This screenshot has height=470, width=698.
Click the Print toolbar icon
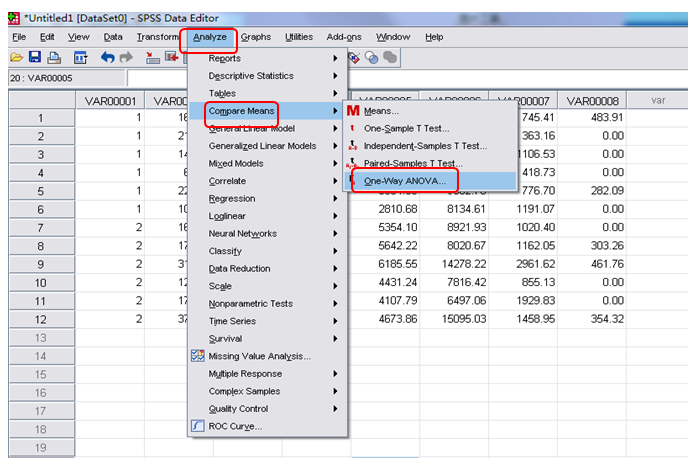point(55,59)
